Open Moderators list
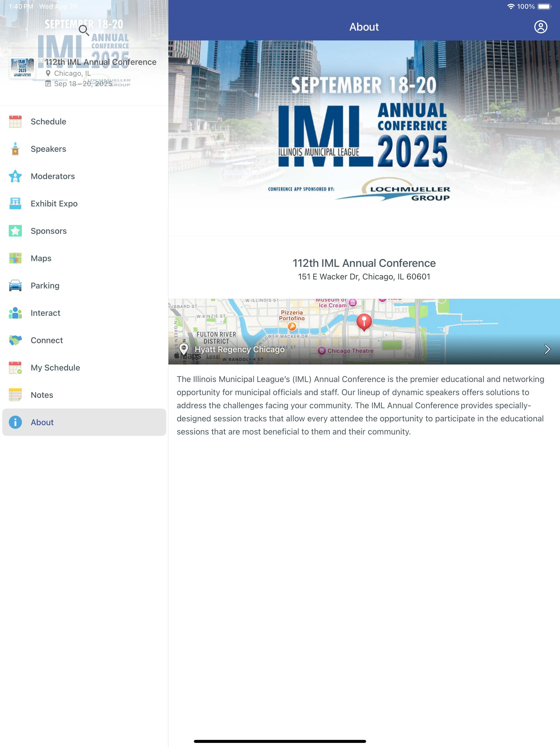The image size is (560, 747). click(84, 176)
